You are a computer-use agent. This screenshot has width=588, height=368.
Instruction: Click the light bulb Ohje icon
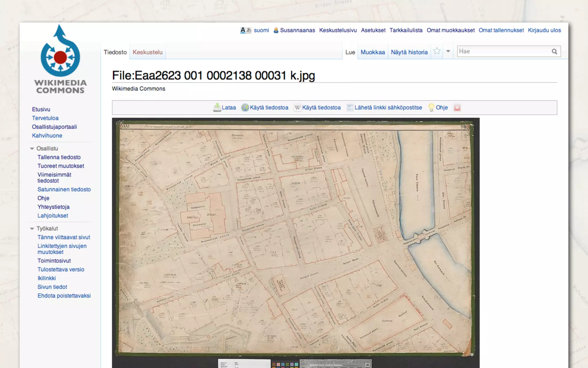(x=431, y=108)
